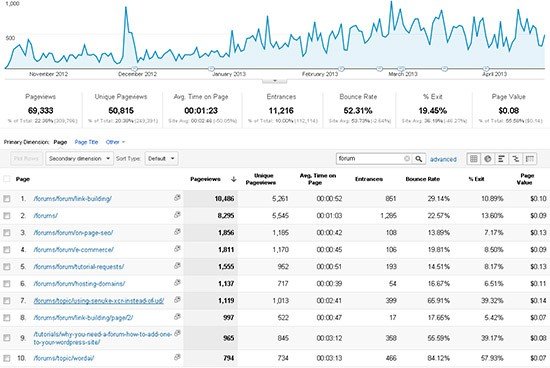Toggle the select-all checkbox beside Page header
550x368 pixels.
pyautogui.click(x=7, y=179)
